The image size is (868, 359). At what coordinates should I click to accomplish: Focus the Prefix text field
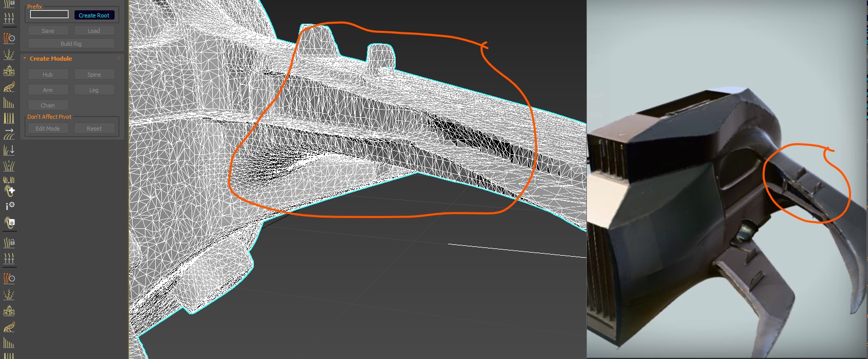pos(49,14)
